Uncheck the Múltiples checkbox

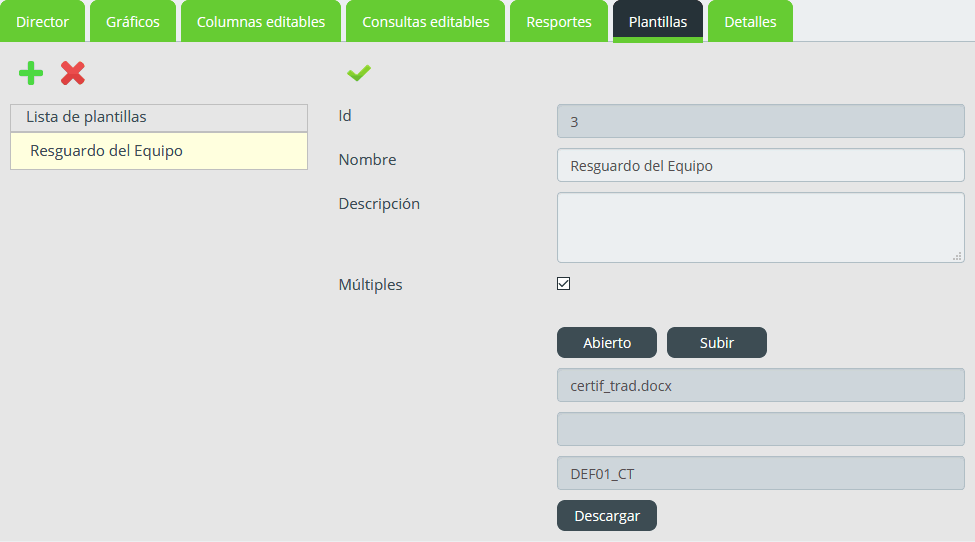563,284
